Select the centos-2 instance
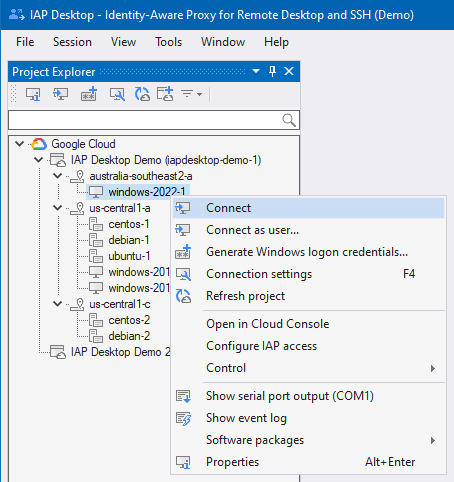This screenshot has height=482, width=454. point(129,320)
